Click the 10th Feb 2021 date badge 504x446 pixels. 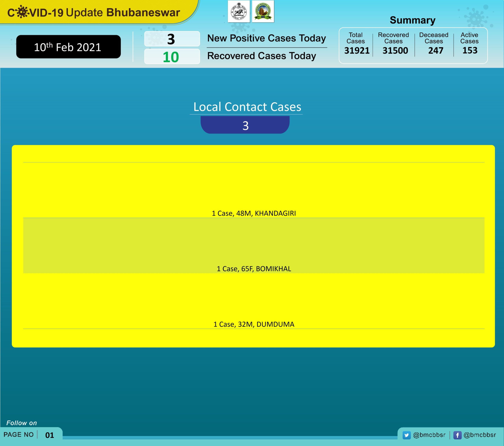click(68, 47)
